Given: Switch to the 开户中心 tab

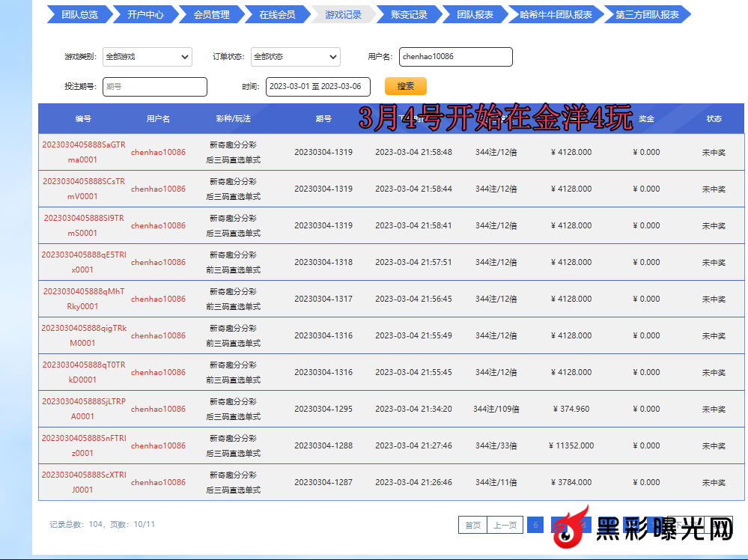Looking at the screenshot, I should click(x=145, y=14).
